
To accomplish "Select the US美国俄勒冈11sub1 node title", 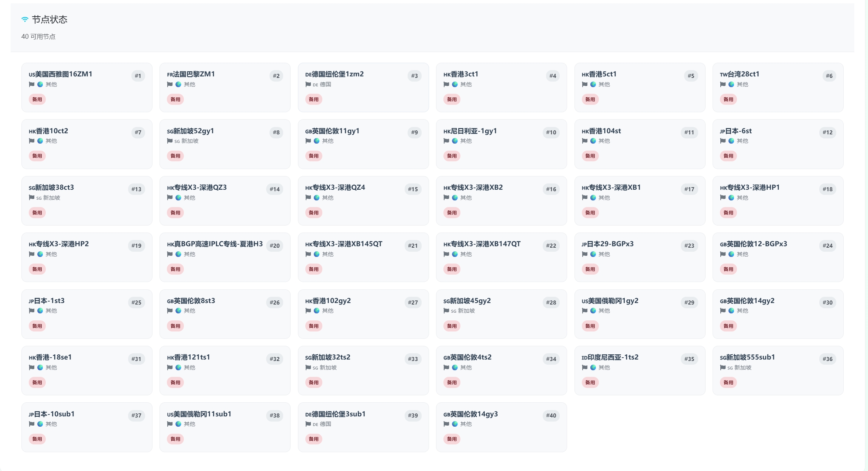I will pos(199,414).
